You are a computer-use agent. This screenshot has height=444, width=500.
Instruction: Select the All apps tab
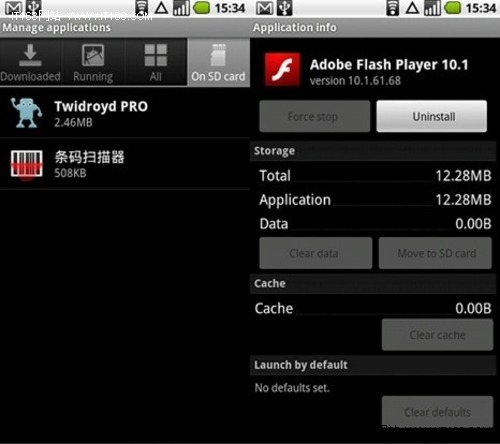coord(156,62)
